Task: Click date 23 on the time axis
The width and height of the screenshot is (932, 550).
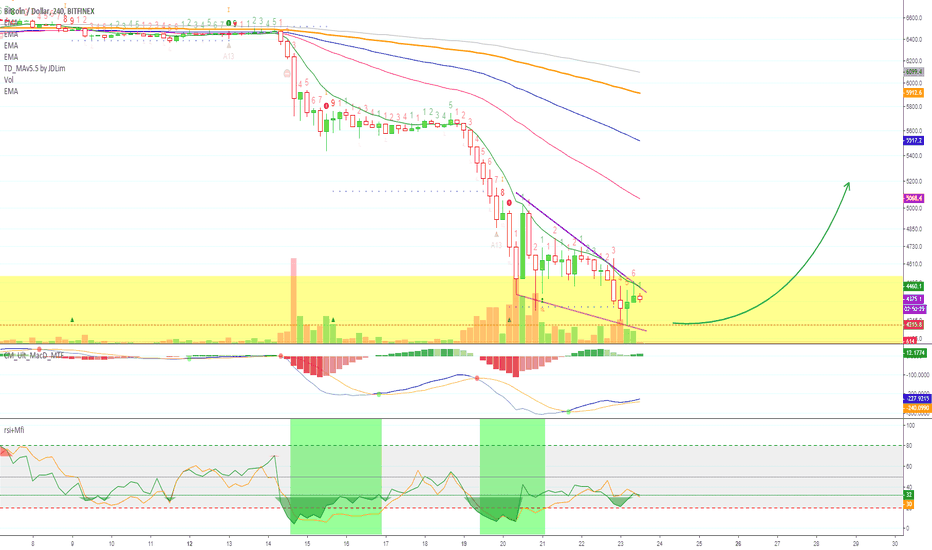Action: pyautogui.click(x=621, y=543)
